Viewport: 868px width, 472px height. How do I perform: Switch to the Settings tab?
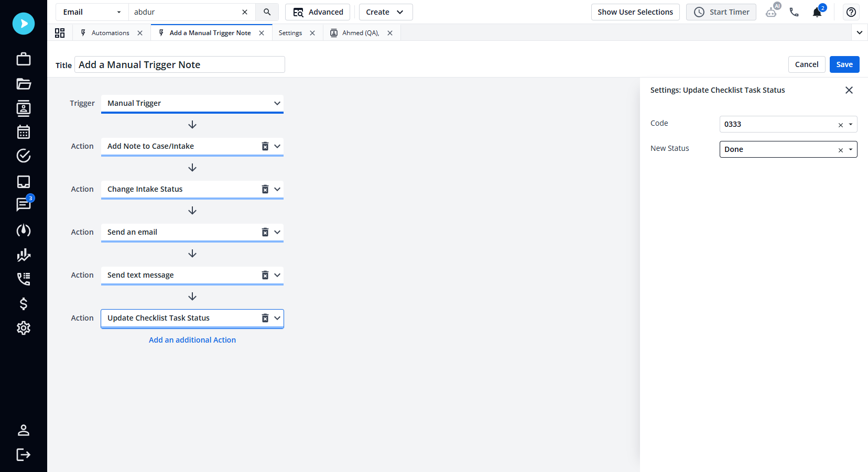tap(290, 33)
